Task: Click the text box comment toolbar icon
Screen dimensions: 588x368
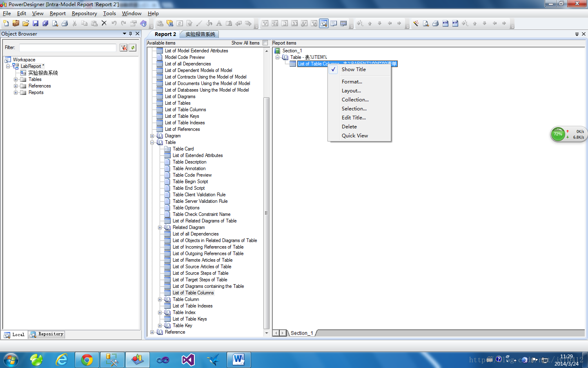Action: point(334,23)
